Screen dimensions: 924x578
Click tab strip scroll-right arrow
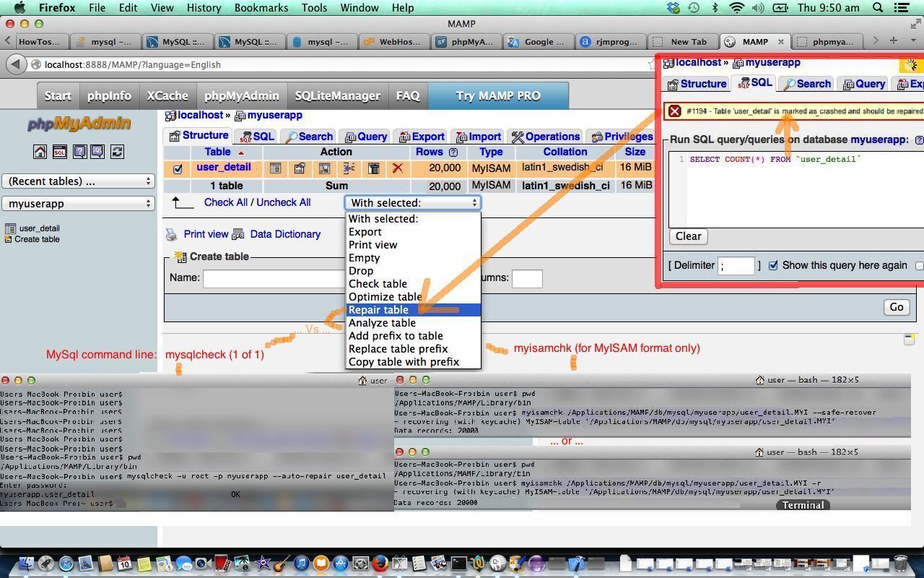point(876,41)
